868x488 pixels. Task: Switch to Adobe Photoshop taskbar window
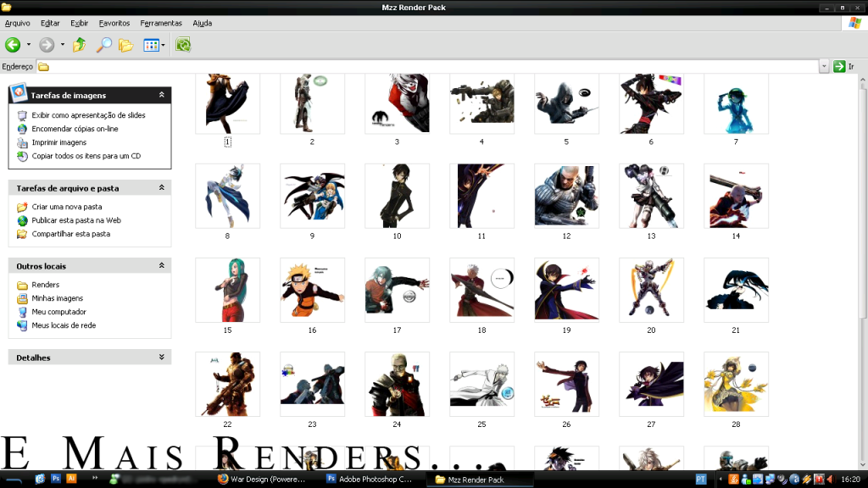click(370, 480)
